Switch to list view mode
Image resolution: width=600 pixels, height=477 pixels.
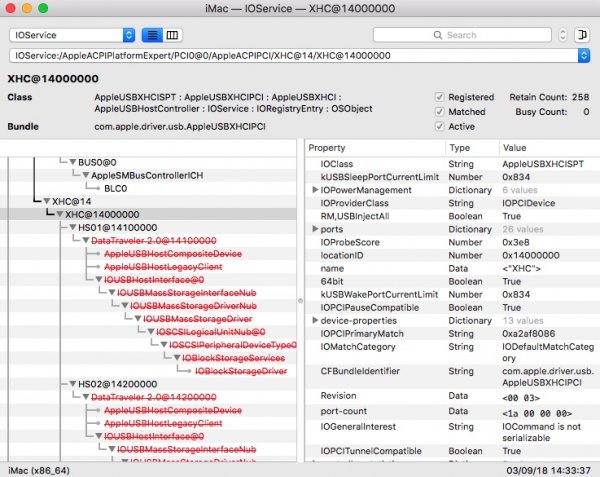152,35
